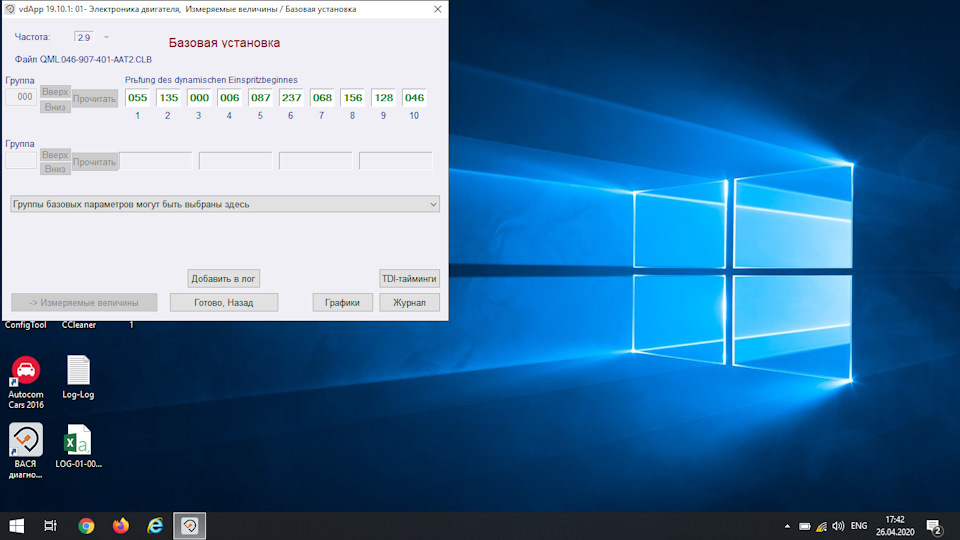Switch to vdApp in taskbar

[x=189, y=526]
